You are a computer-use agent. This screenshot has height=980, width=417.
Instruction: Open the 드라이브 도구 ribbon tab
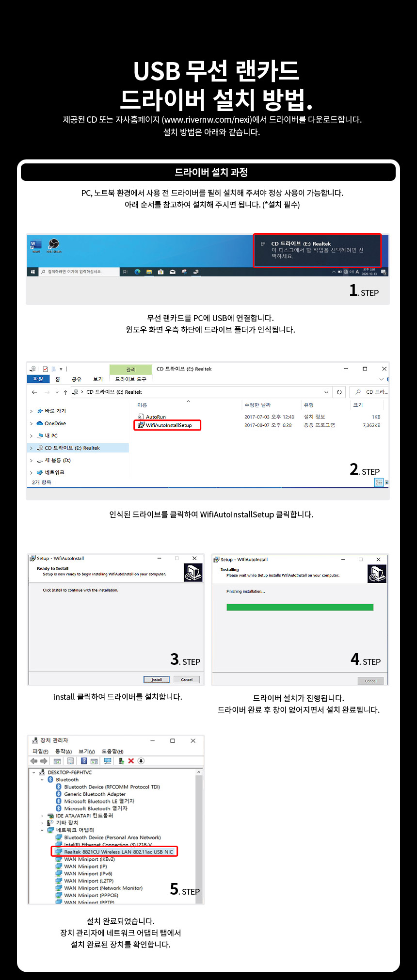pyautogui.click(x=131, y=379)
